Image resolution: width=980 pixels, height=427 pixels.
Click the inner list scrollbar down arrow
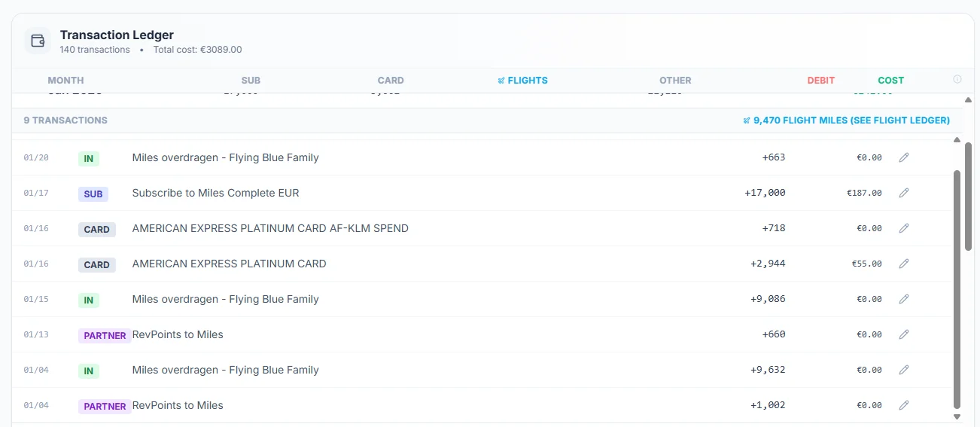click(x=957, y=416)
